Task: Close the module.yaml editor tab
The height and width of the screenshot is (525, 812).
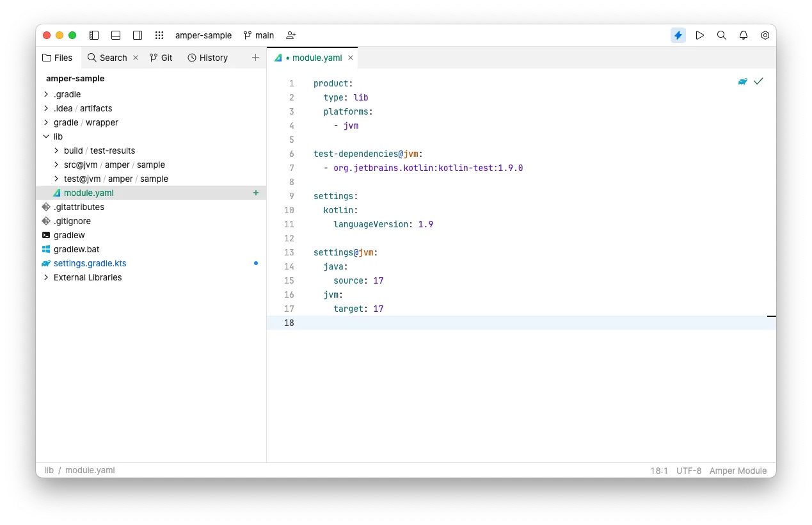Action: (x=351, y=58)
